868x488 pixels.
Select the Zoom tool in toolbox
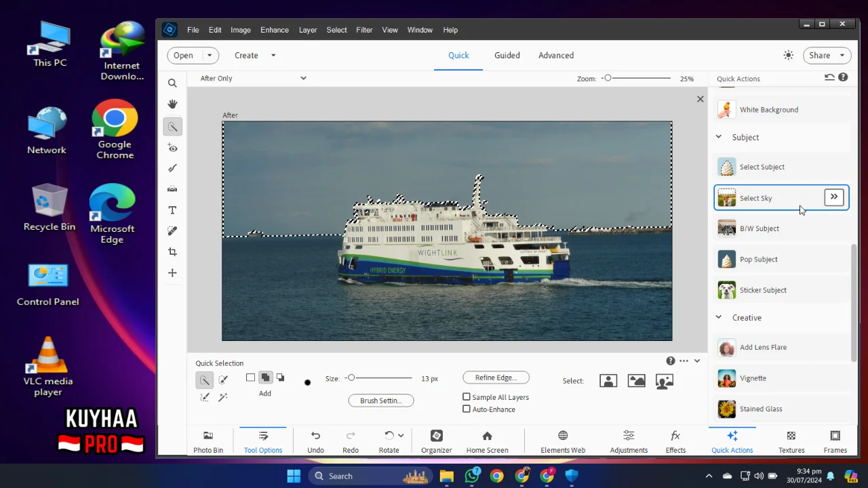(172, 83)
